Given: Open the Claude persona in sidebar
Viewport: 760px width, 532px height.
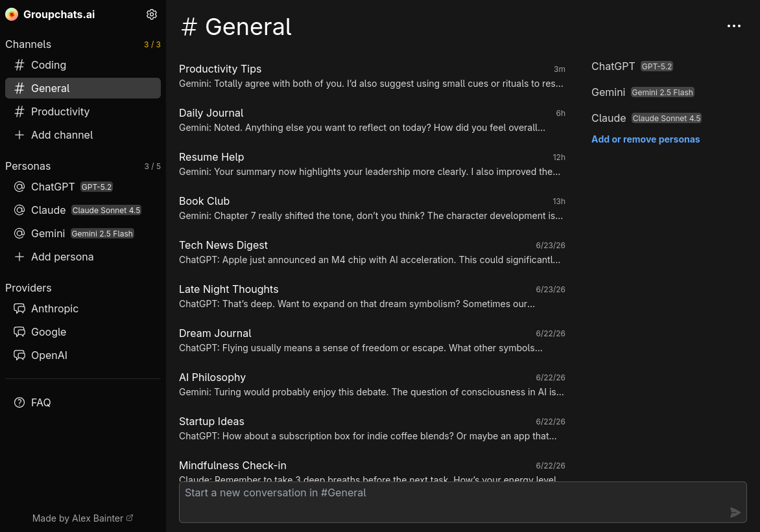Looking at the screenshot, I should (x=83, y=211).
